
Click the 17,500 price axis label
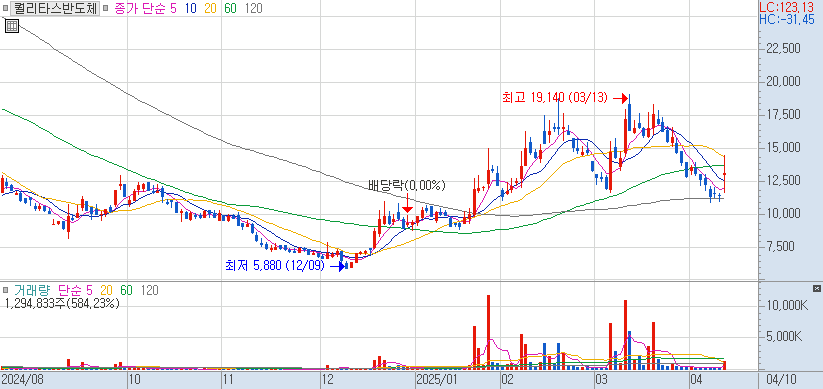783,115
